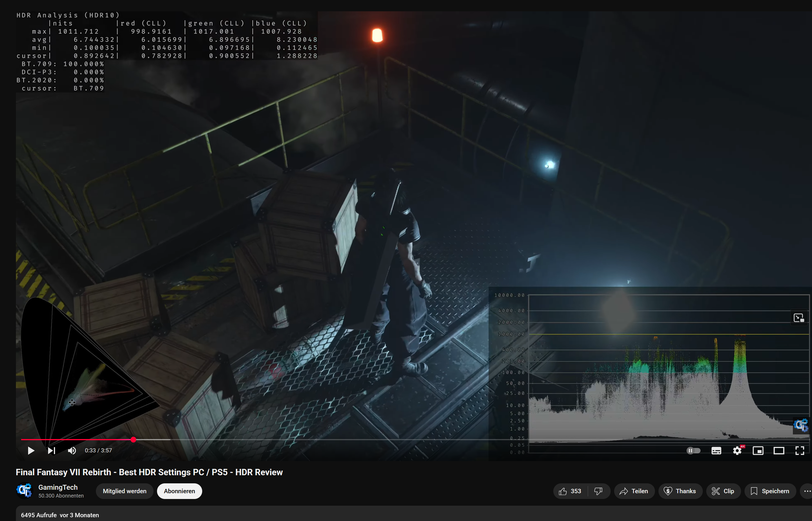Toggle autoplay off
This screenshot has width=812, height=521.
click(693, 450)
